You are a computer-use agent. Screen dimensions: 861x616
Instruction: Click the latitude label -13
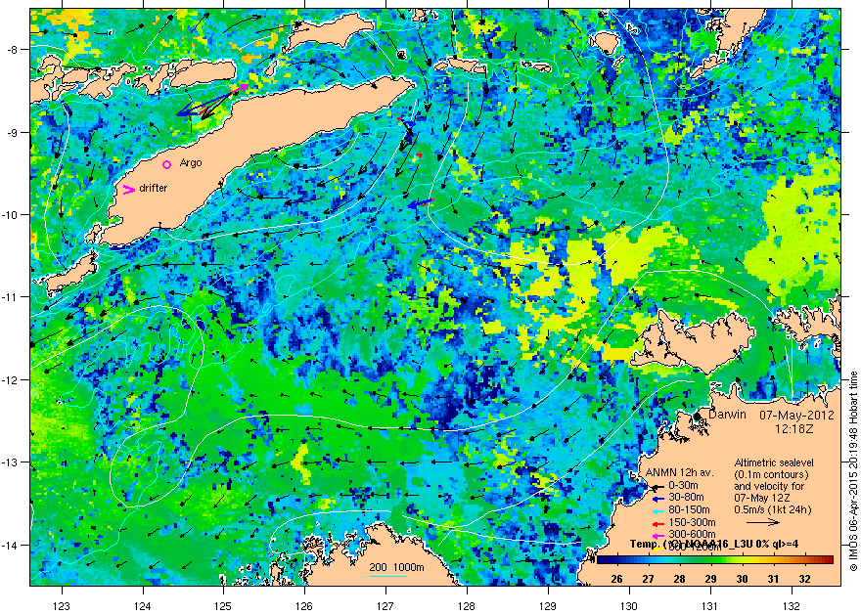(x=11, y=462)
